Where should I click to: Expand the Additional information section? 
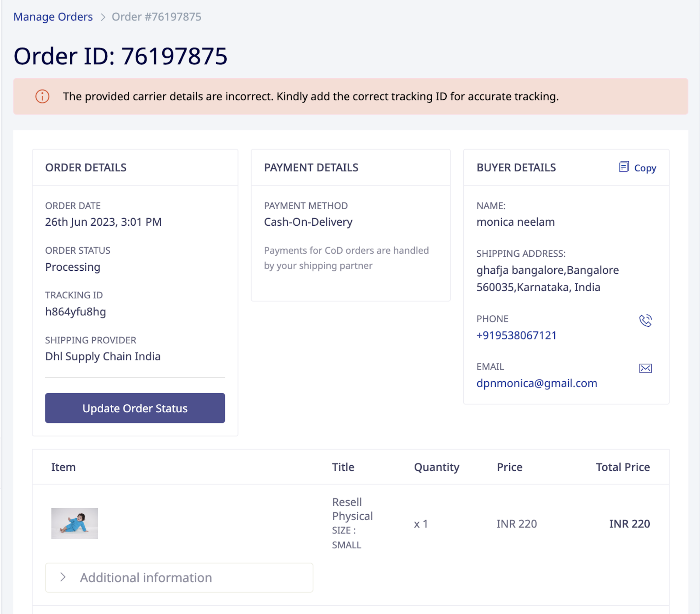146,577
